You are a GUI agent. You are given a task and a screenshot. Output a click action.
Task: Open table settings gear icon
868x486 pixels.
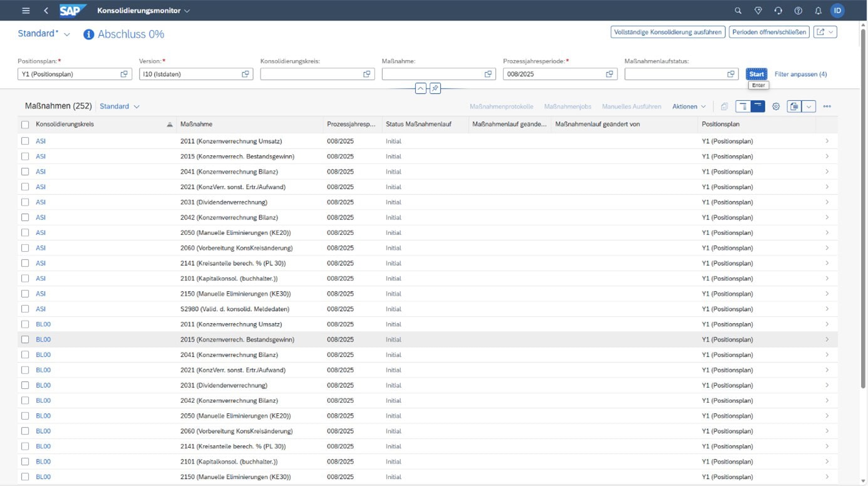pyautogui.click(x=776, y=106)
